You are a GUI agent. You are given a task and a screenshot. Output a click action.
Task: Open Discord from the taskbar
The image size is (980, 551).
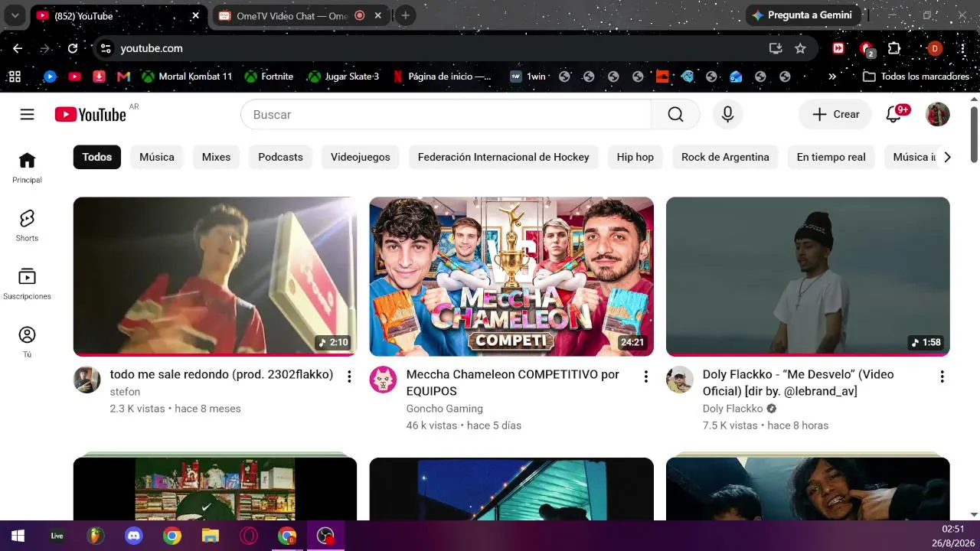(134, 536)
